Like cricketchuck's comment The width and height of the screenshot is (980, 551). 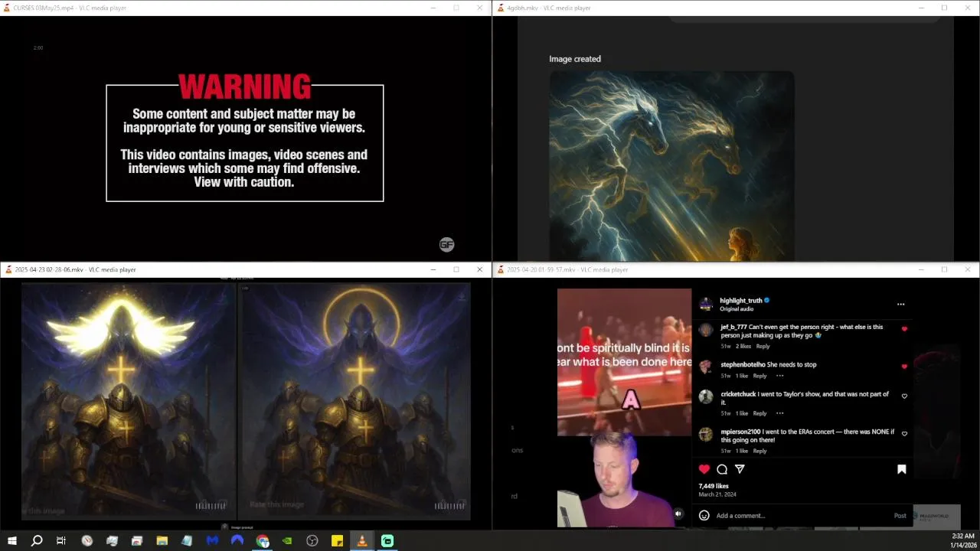[x=904, y=396]
